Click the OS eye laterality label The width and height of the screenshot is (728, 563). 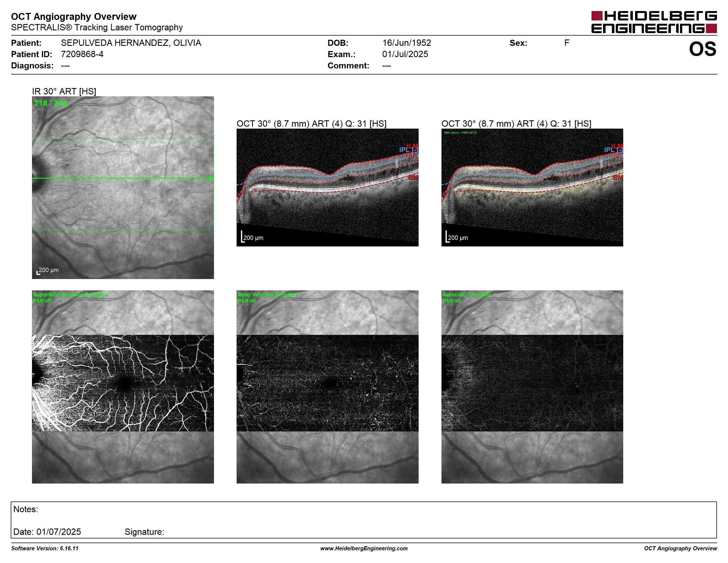pyautogui.click(x=703, y=49)
